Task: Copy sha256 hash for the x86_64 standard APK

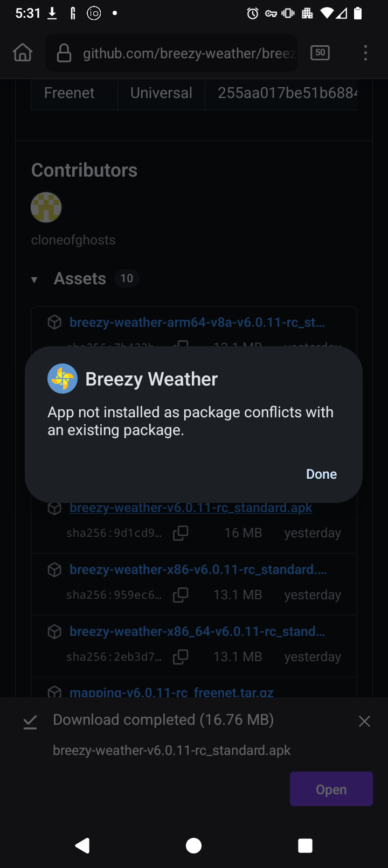Action: [x=181, y=657]
